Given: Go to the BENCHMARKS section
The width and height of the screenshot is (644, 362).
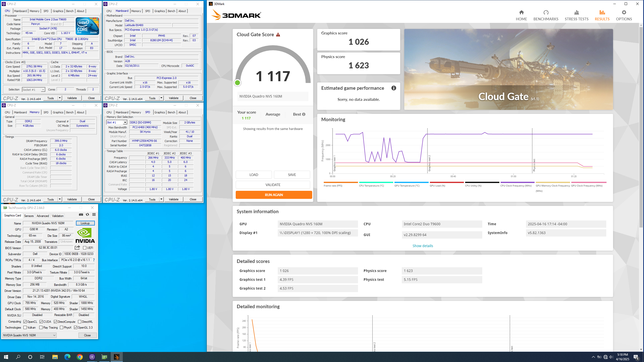Looking at the screenshot, I should click(546, 15).
